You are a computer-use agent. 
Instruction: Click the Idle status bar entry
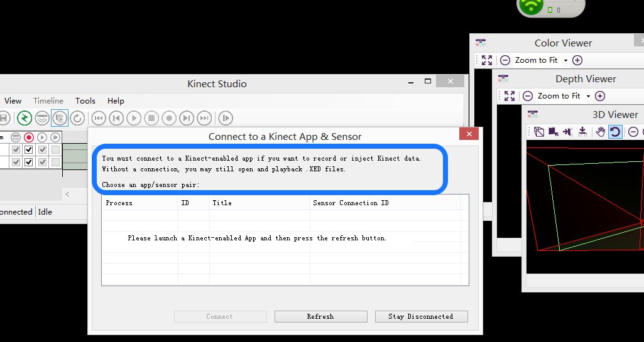[x=45, y=212]
